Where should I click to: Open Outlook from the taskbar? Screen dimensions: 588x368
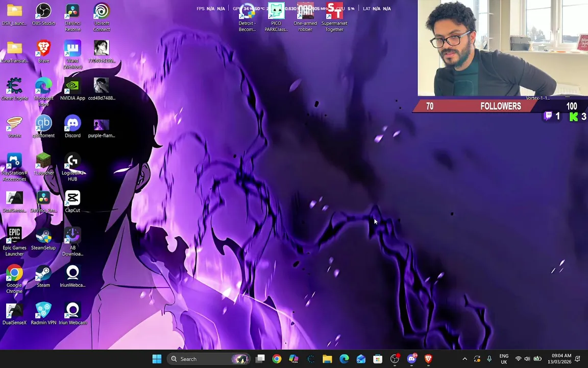361,359
